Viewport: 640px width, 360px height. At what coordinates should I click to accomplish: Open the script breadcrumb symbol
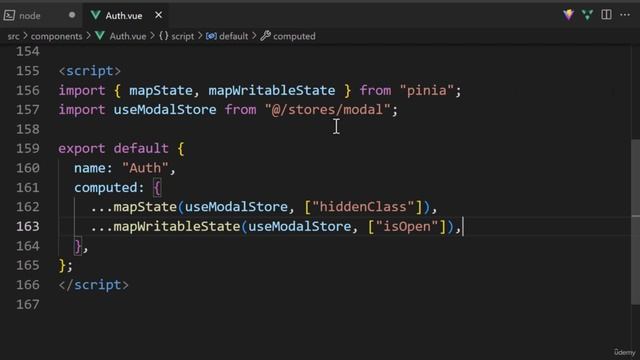click(x=182, y=36)
